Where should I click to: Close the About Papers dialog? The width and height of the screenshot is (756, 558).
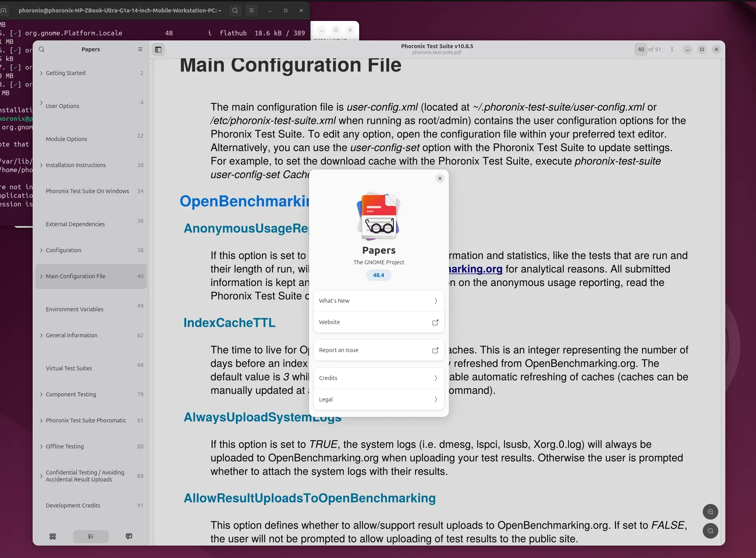(440, 178)
